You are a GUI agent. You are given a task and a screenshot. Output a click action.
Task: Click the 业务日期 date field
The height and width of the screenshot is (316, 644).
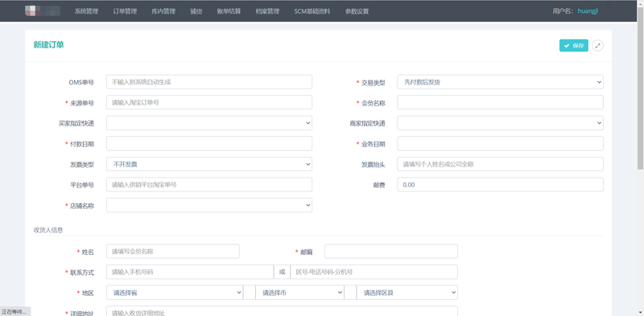click(x=500, y=144)
